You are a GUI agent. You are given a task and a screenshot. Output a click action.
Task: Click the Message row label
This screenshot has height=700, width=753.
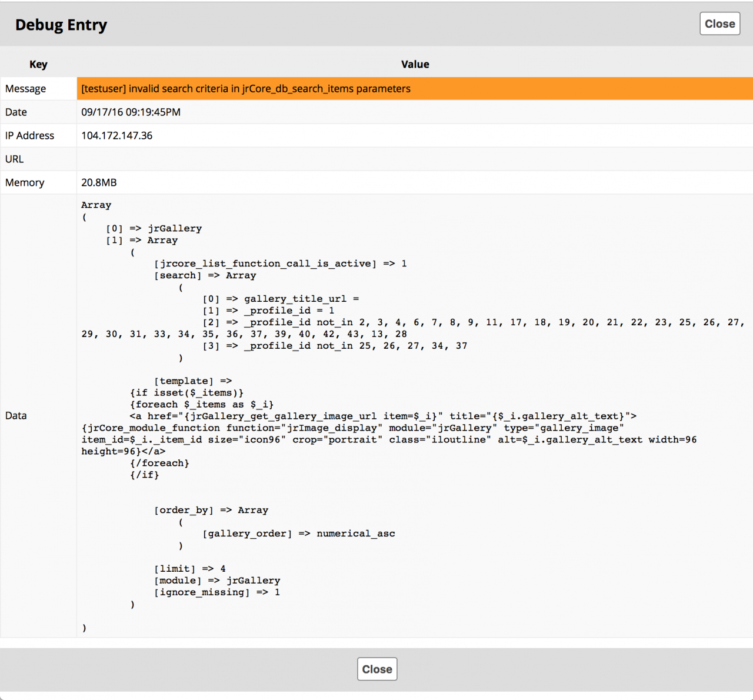(x=25, y=89)
